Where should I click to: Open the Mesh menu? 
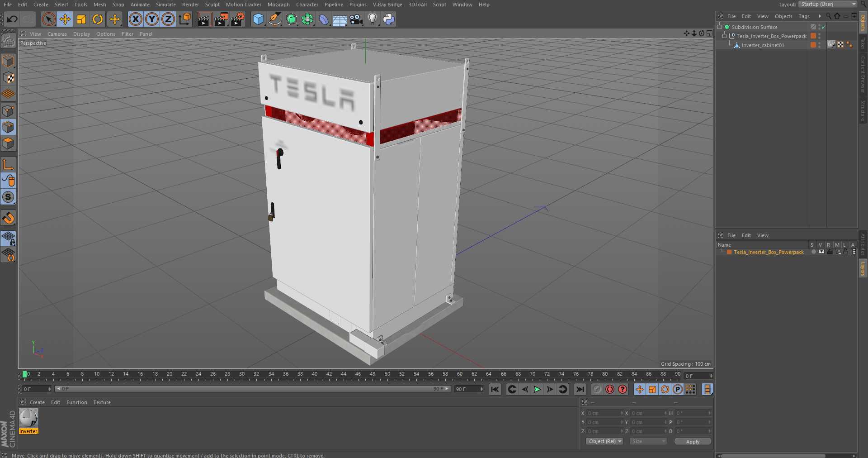(100, 5)
